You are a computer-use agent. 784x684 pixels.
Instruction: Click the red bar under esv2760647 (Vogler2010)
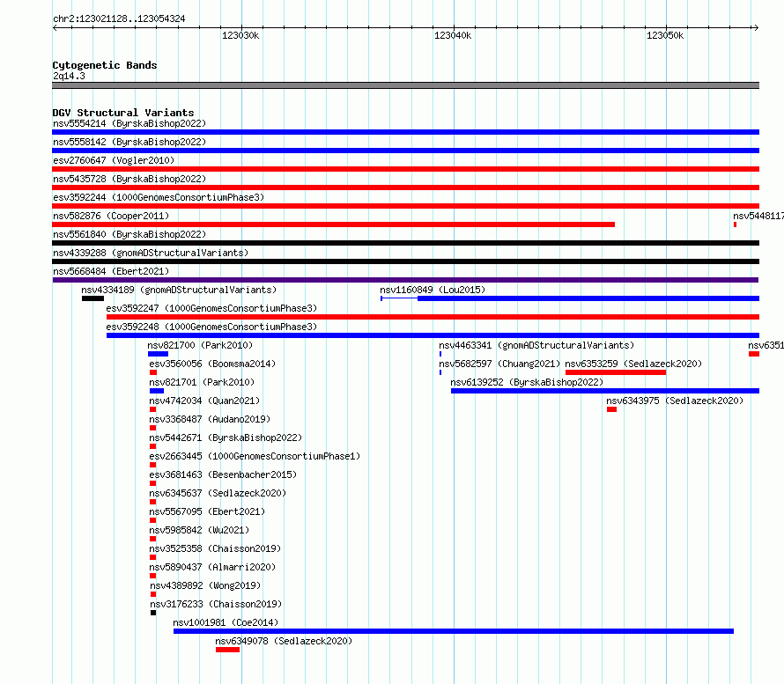click(405, 169)
